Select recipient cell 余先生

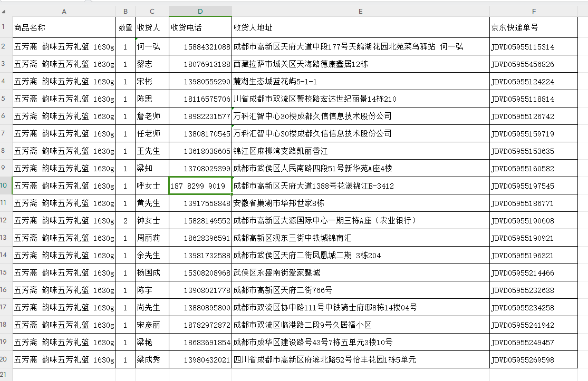[x=152, y=255]
